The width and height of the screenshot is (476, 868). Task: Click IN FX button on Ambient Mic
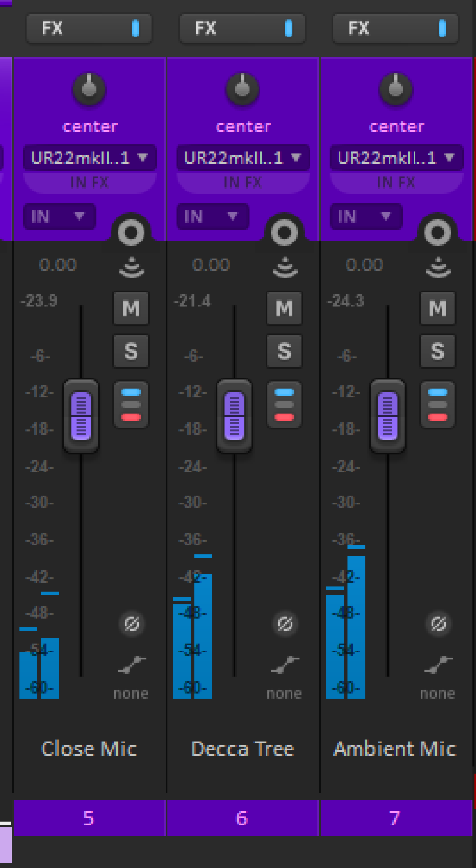(396, 182)
